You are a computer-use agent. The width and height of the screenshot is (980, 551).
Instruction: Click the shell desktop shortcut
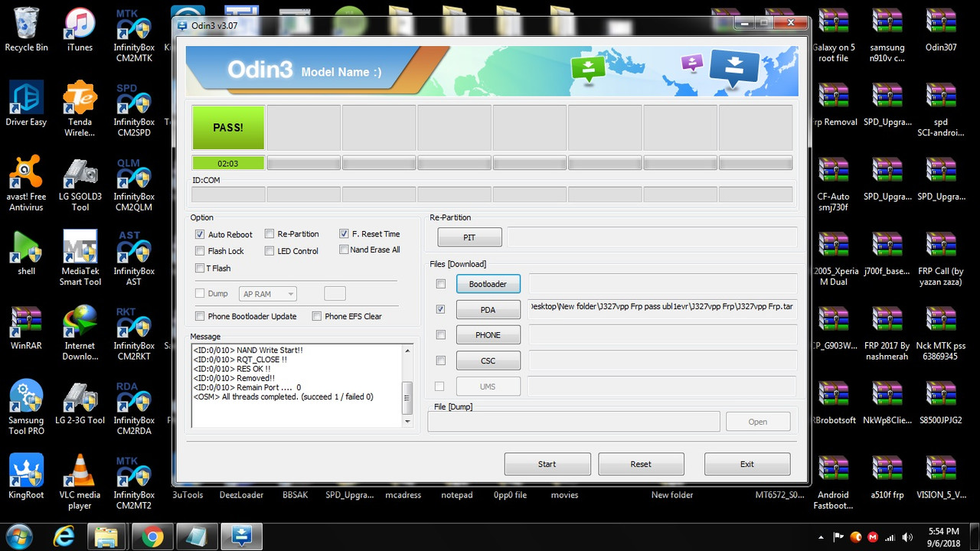tap(26, 254)
